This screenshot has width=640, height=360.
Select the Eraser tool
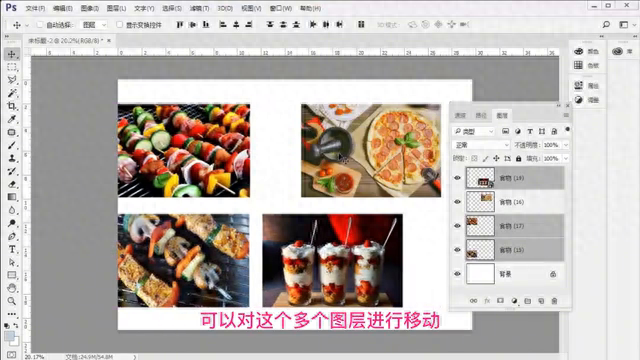[11, 184]
